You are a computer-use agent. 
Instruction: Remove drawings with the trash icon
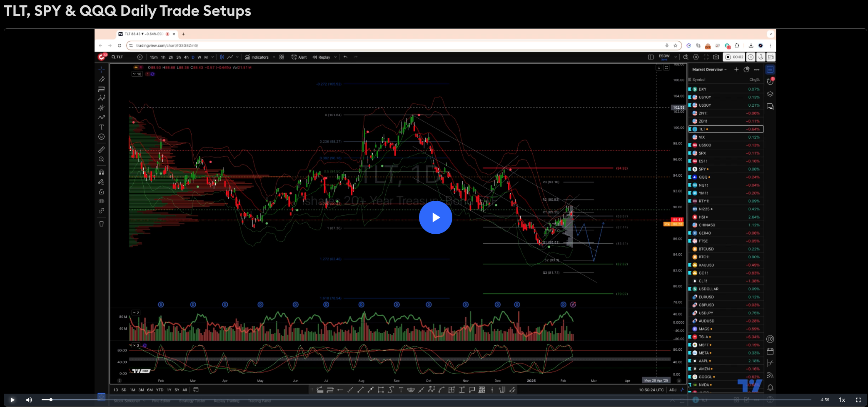pyautogui.click(x=101, y=224)
